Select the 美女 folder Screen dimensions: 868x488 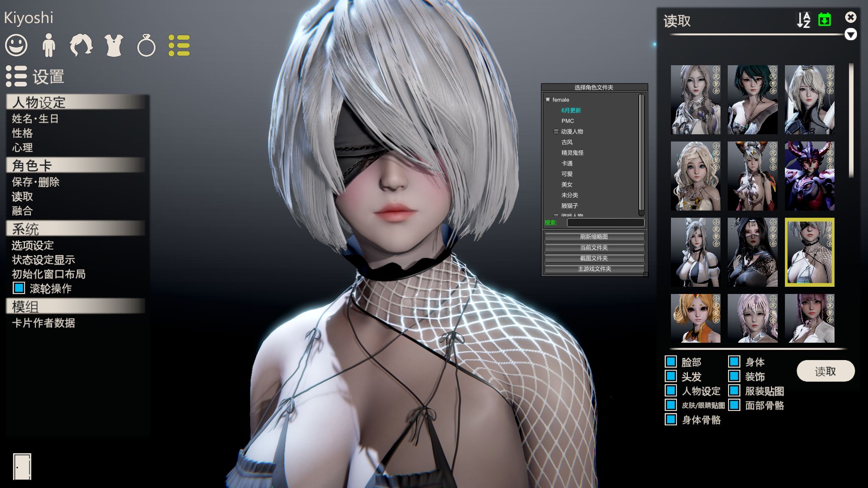pyautogui.click(x=567, y=185)
